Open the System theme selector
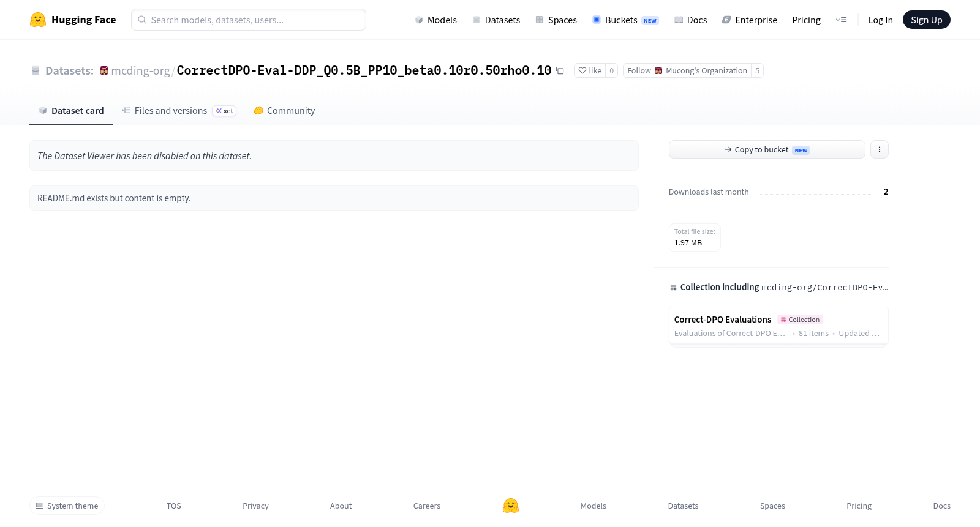The image size is (980, 527). (67, 506)
